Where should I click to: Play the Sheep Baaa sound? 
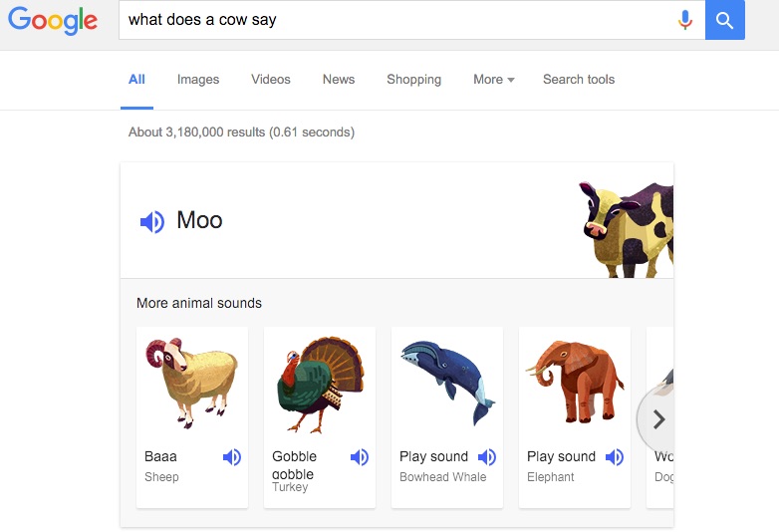[232, 457]
